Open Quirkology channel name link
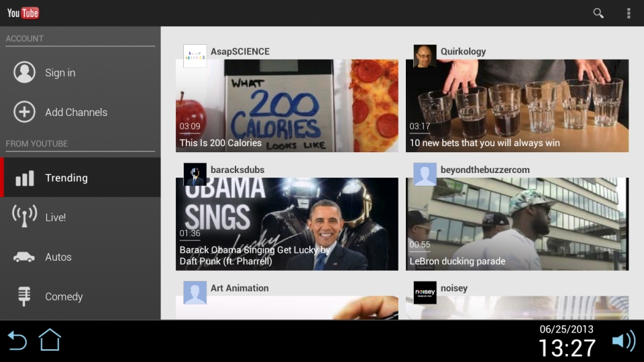 coord(463,52)
